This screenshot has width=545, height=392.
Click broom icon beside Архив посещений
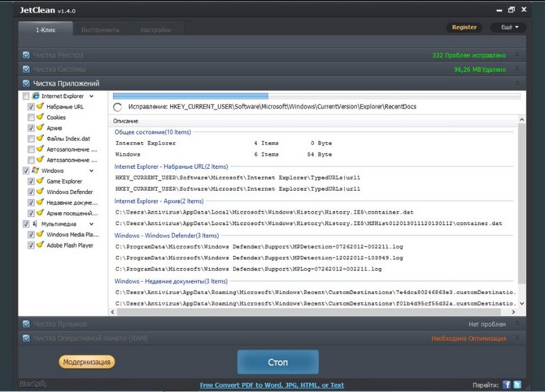click(40, 212)
